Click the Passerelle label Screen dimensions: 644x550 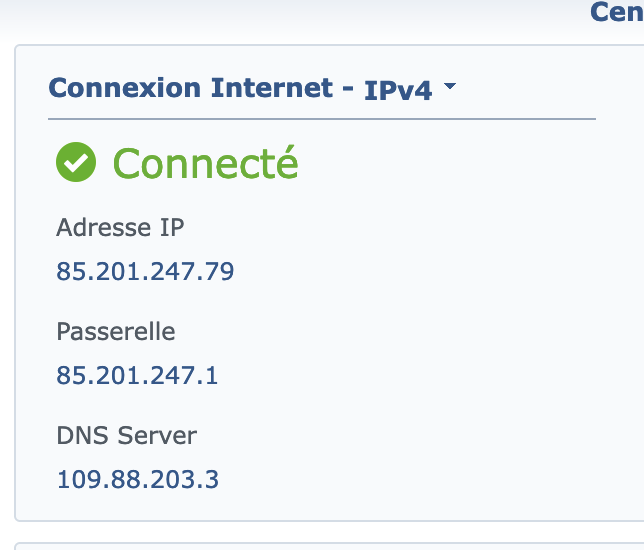[x=116, y=331]
